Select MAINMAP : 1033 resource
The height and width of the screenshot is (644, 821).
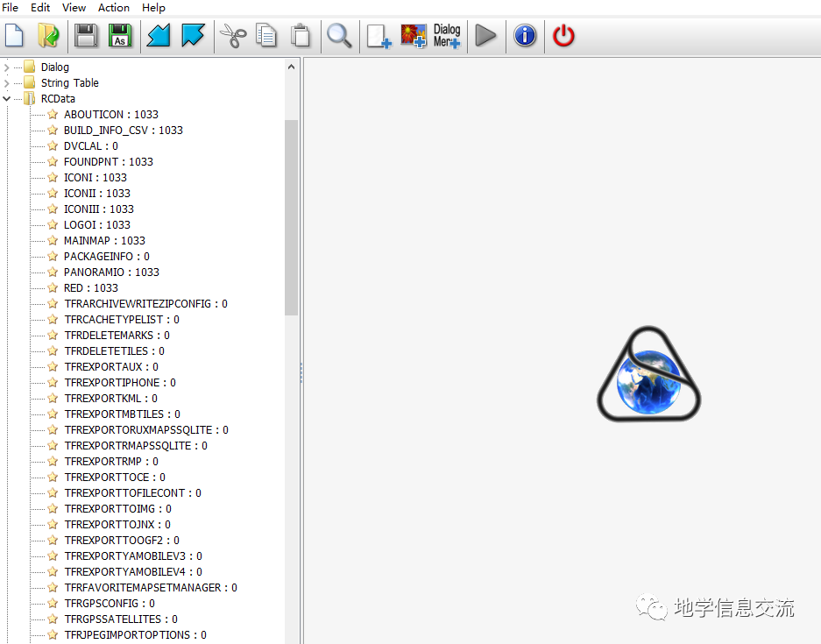tap(104, 240)
